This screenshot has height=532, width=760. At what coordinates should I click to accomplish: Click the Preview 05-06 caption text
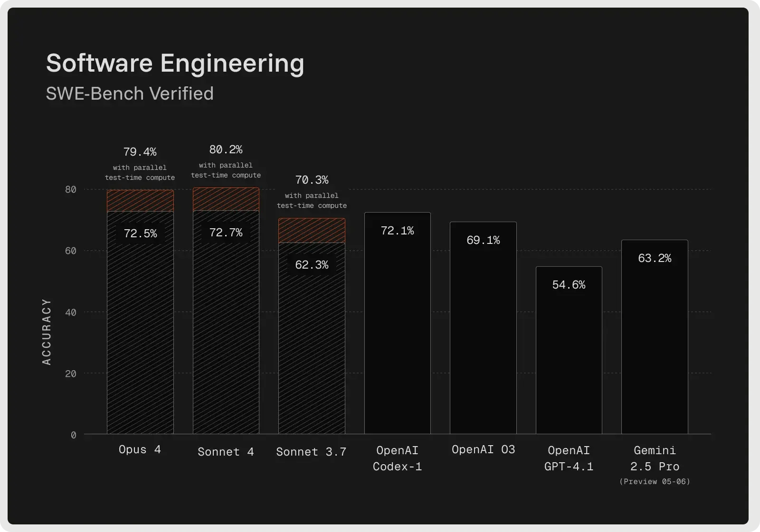click(x=655, y=481)
